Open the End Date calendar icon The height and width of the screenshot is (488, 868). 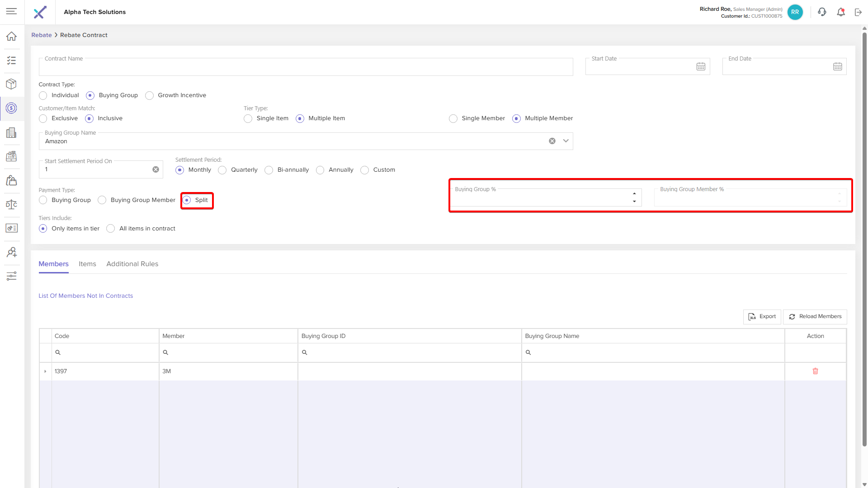click(838, 67)
